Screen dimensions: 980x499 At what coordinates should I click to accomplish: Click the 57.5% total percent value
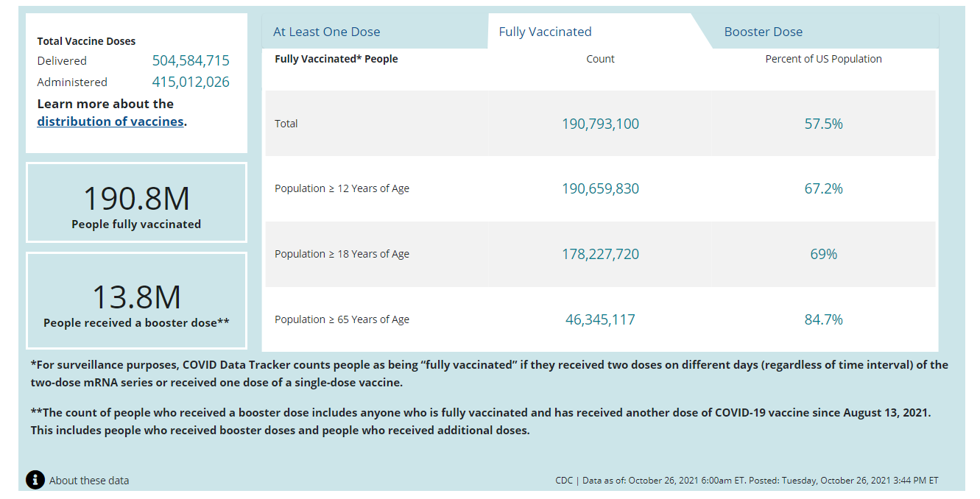(x=823, y=124)
